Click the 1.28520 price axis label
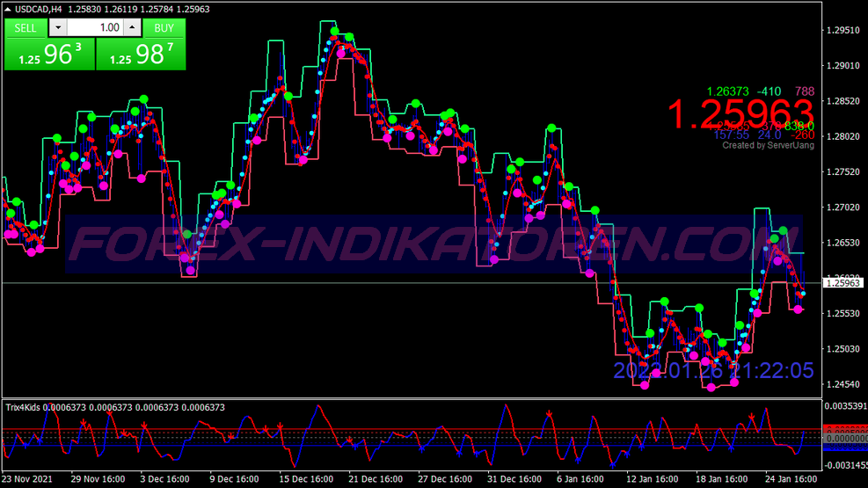Viewport: 868px width, 488px height. [x=843, y=101]
